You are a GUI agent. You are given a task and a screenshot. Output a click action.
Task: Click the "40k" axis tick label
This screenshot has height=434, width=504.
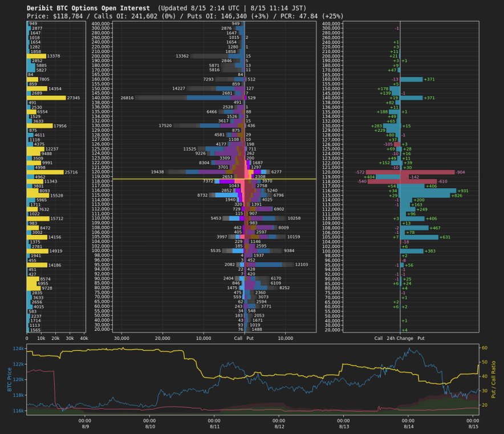pos(84,338)
